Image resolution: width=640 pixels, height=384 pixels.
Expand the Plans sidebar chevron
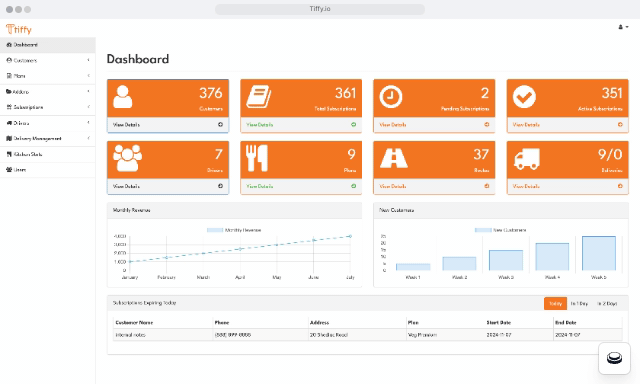tap(89, 76)
